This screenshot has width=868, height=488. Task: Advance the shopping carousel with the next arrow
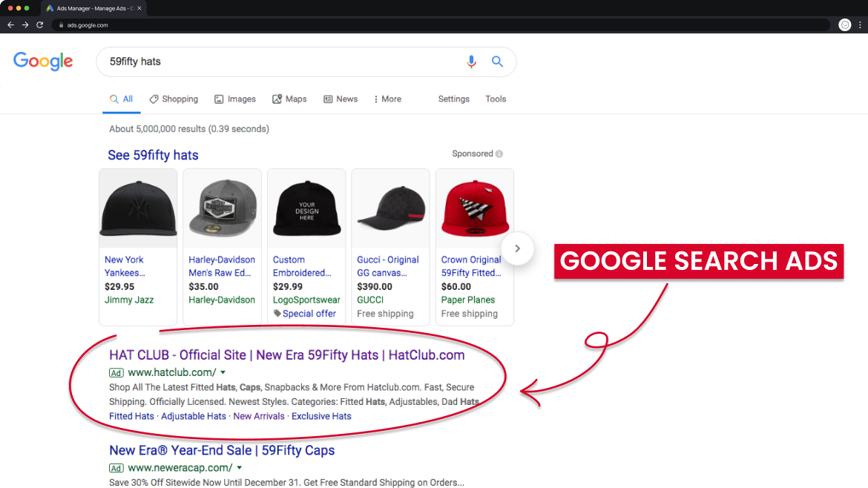click(517, 249)
